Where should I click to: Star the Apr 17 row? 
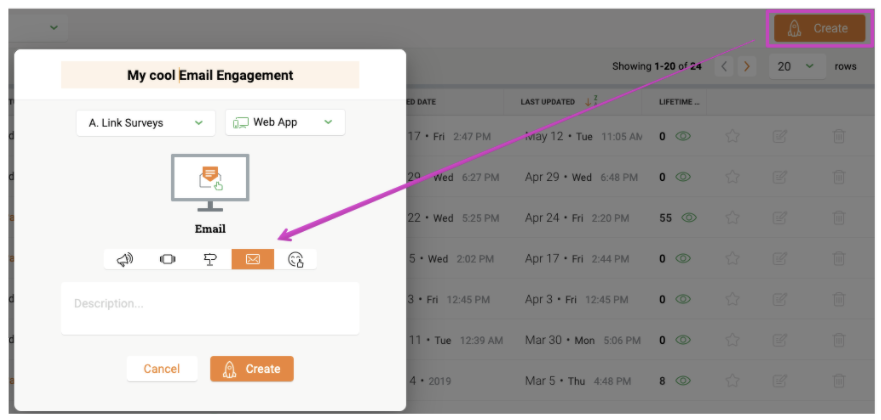(x=732, y=259)
